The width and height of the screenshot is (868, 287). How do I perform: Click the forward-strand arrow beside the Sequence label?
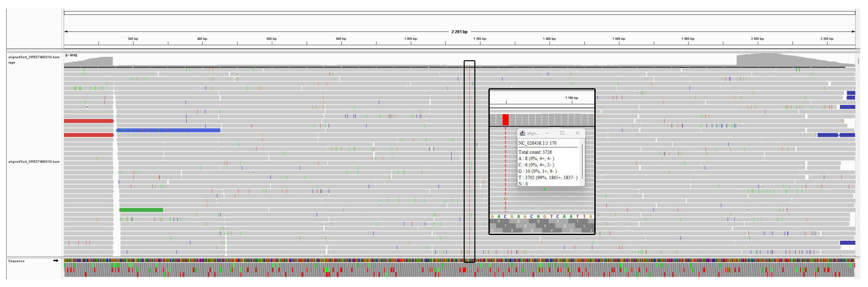(55, 261)
